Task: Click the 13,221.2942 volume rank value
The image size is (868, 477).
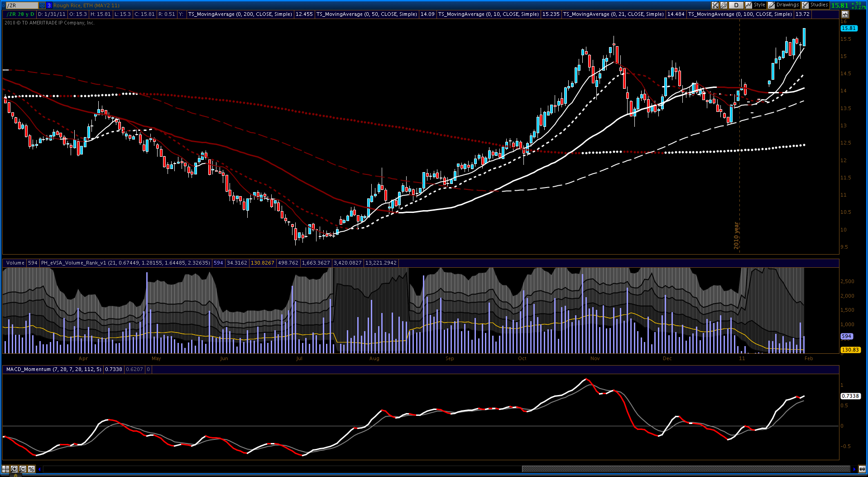Action: 381,263
